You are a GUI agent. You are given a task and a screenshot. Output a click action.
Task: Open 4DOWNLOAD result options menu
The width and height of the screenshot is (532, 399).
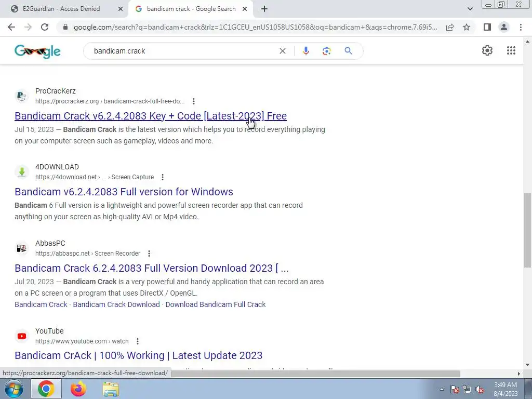point(163,177)
